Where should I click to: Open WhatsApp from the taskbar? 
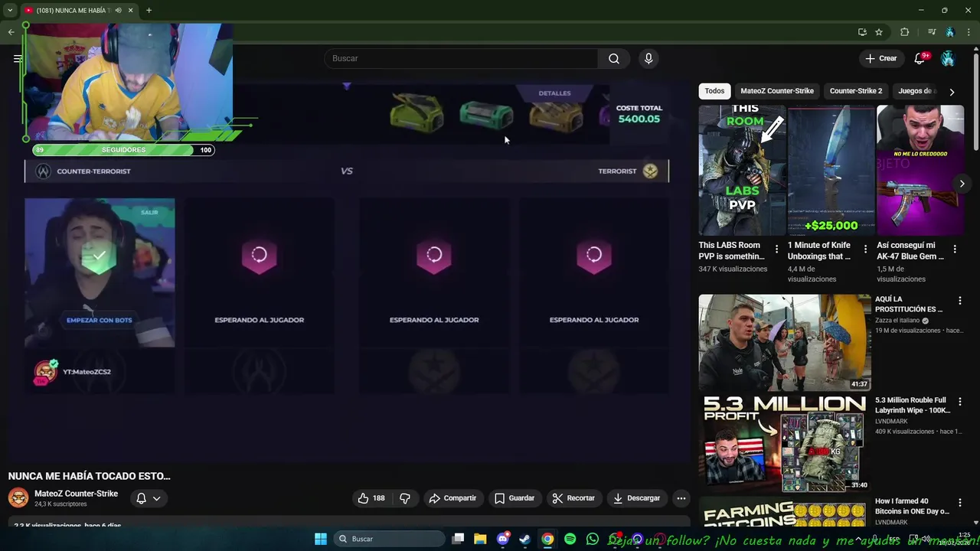[x=592, y=539]
